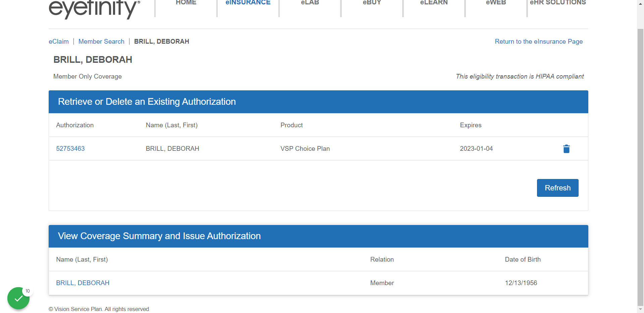Return to the eInsurance Page link
The height and width of the screenshot is (313, 644).
pos(539,41)
